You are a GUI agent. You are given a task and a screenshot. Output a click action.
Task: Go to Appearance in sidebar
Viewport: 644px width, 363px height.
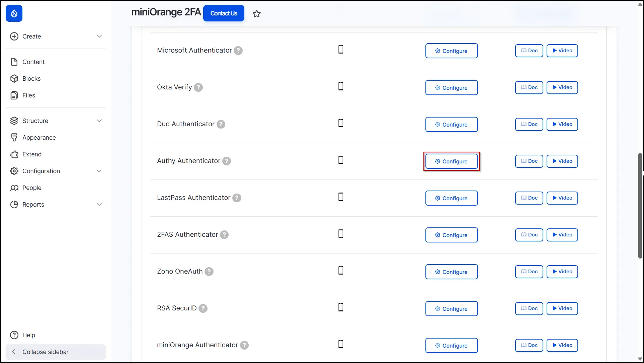56,138
